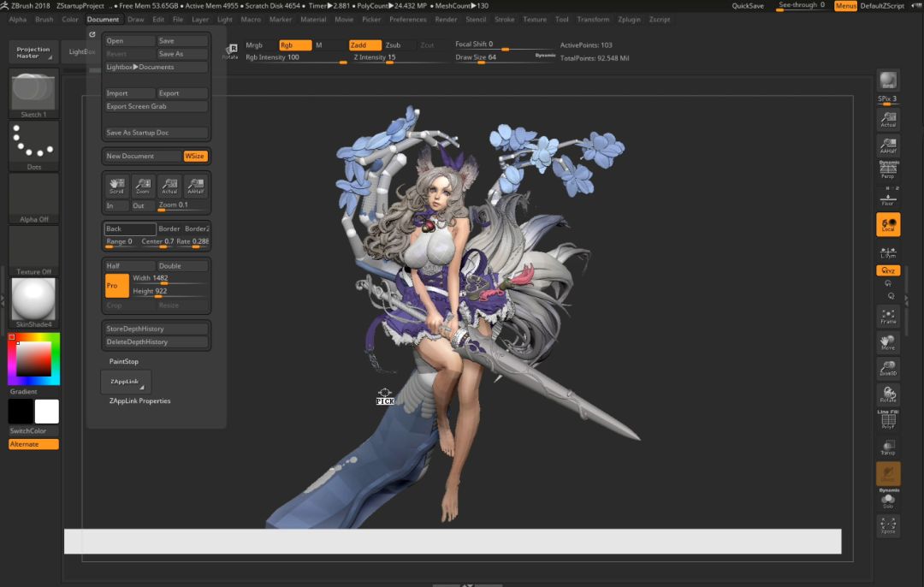
Task: Click the L.Sym icon
Action: [x=888, y=252]
